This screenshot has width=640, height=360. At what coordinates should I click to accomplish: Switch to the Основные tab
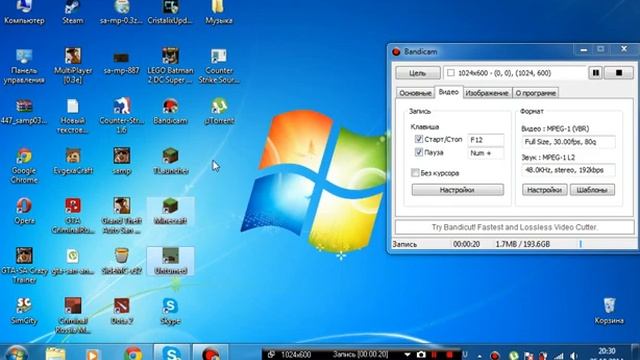point(415,93)
